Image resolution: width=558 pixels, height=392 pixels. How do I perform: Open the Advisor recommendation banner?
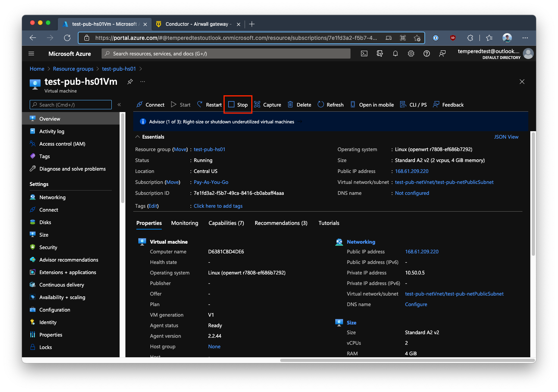(x=221, y=122)
